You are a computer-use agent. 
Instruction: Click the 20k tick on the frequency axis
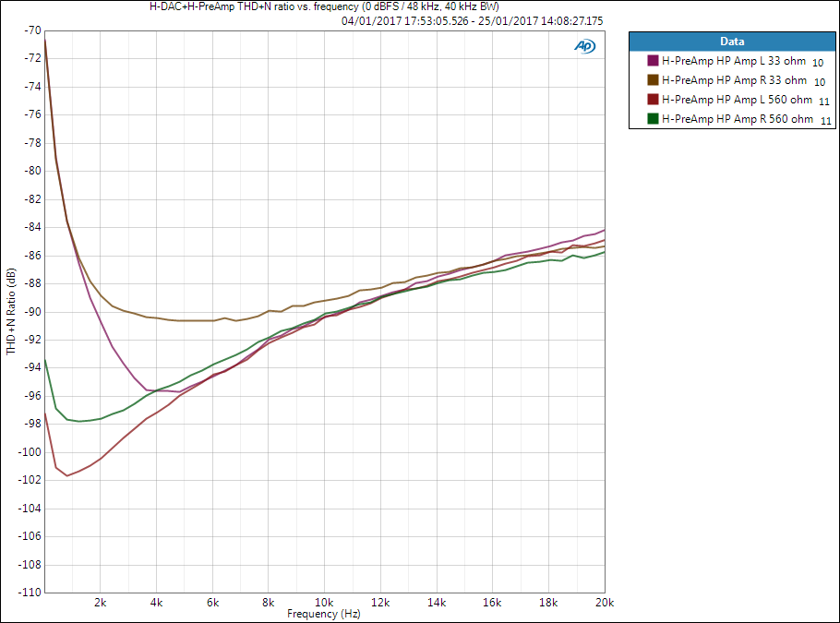605,602
